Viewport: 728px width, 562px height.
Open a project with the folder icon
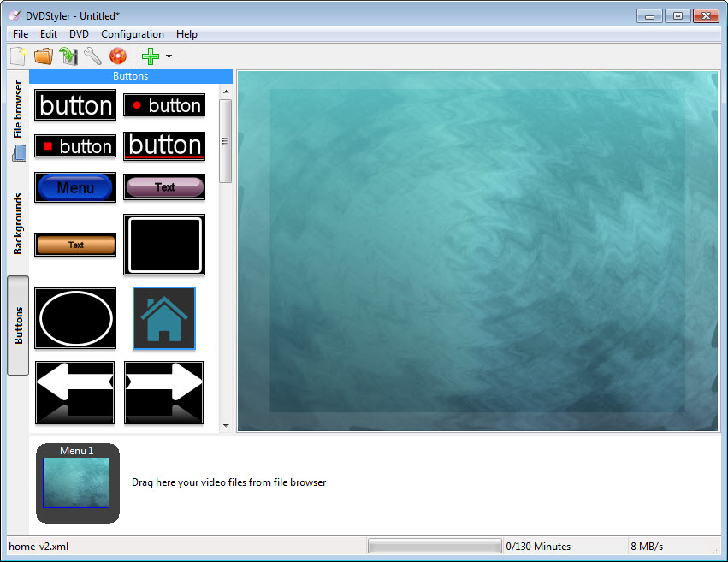pos(44,56)
